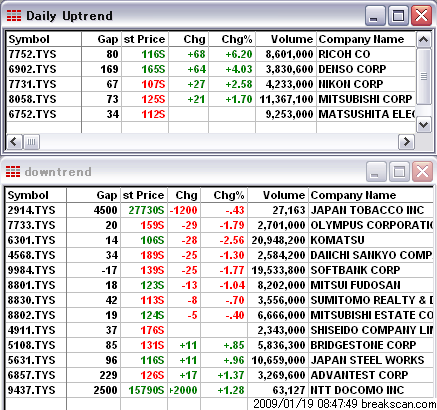The image size is (437, 410).
Task: Click MITSUBISHI CORP company name
Action: 365,99
